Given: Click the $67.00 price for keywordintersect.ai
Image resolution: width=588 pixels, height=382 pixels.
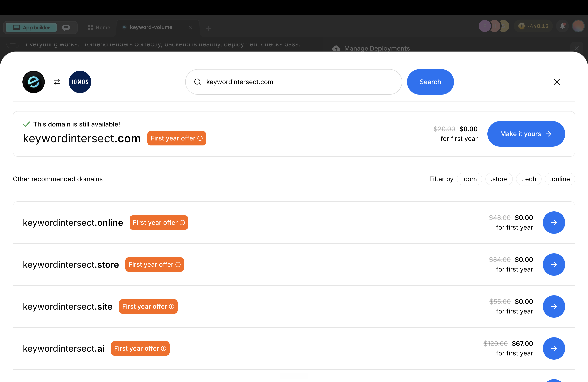Looking at the screenshot, I should tap(522, 343).
